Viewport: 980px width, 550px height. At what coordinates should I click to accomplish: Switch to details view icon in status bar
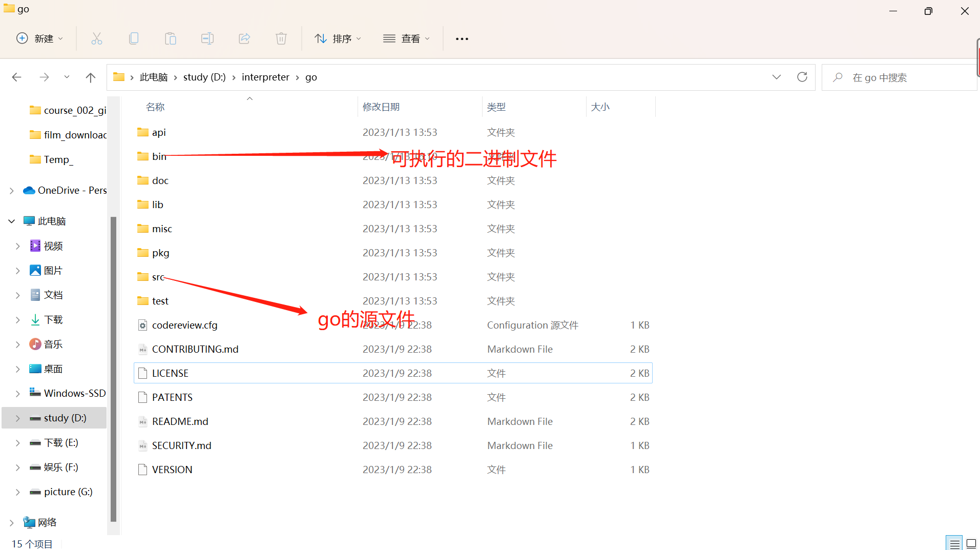coord(954,543)
